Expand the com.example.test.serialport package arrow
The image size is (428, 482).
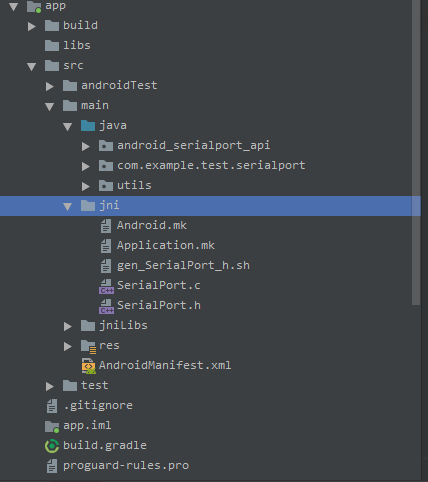pos(86,166)
